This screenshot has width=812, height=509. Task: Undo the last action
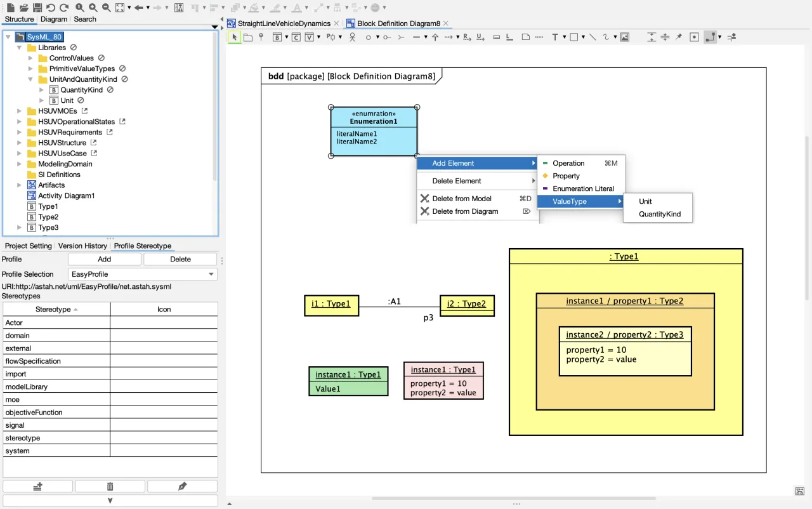pos(51,8)
